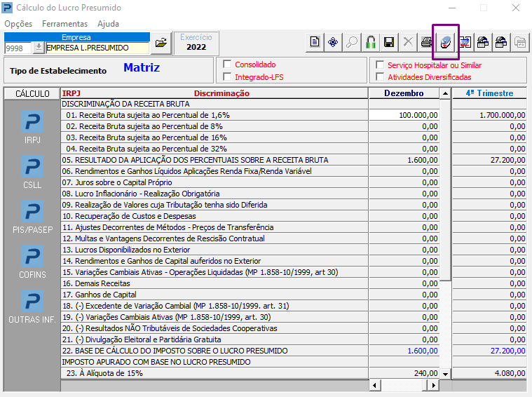The image size is (532, 397).
Task: Select row 01. Receita Bruta Percentual de 1,6%
Action: coord(214,115)
